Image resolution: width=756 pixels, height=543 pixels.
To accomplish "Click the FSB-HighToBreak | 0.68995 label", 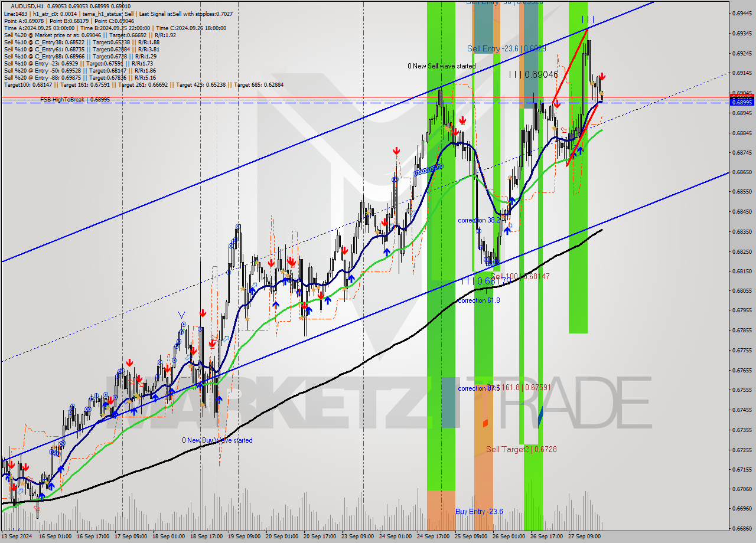I will point(75,100).
